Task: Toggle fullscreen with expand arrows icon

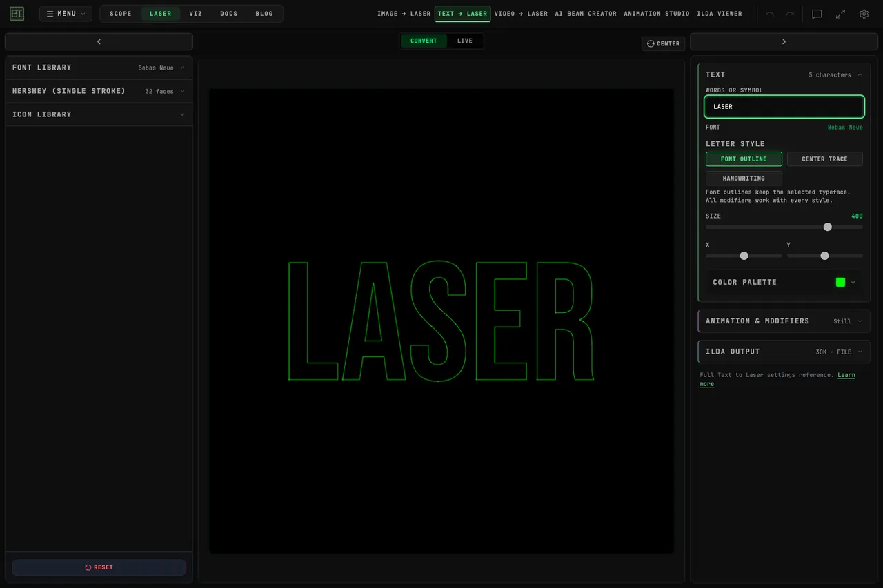Action: (x=840, y=14)
